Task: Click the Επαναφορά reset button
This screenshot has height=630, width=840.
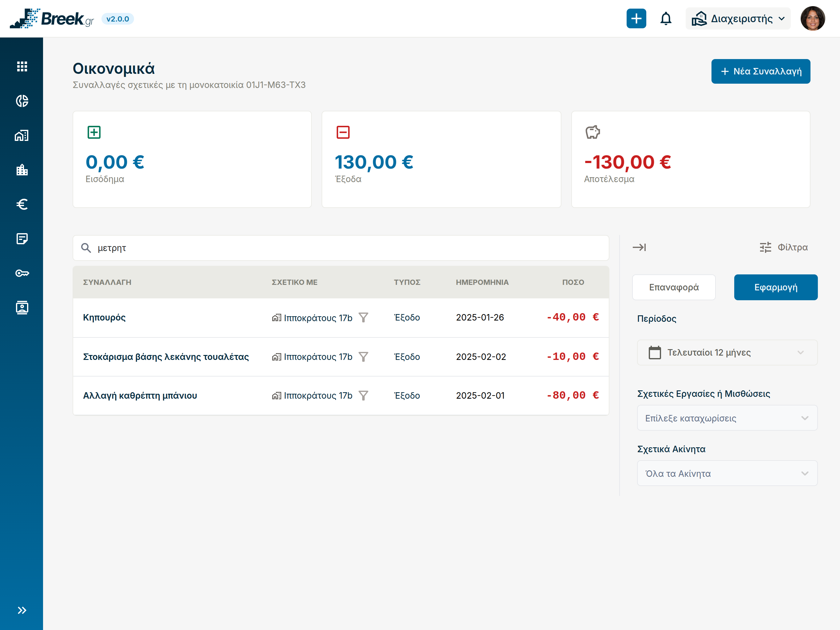Action: pyautogui.click(x=674, y=287)
